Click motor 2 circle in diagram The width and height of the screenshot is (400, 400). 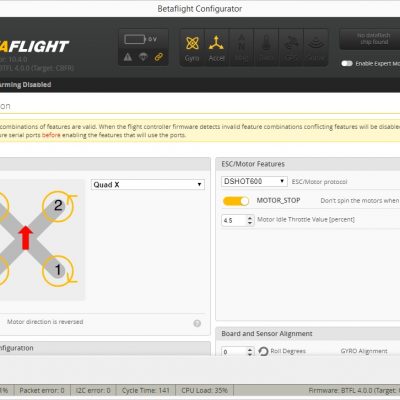pos(58,206)
